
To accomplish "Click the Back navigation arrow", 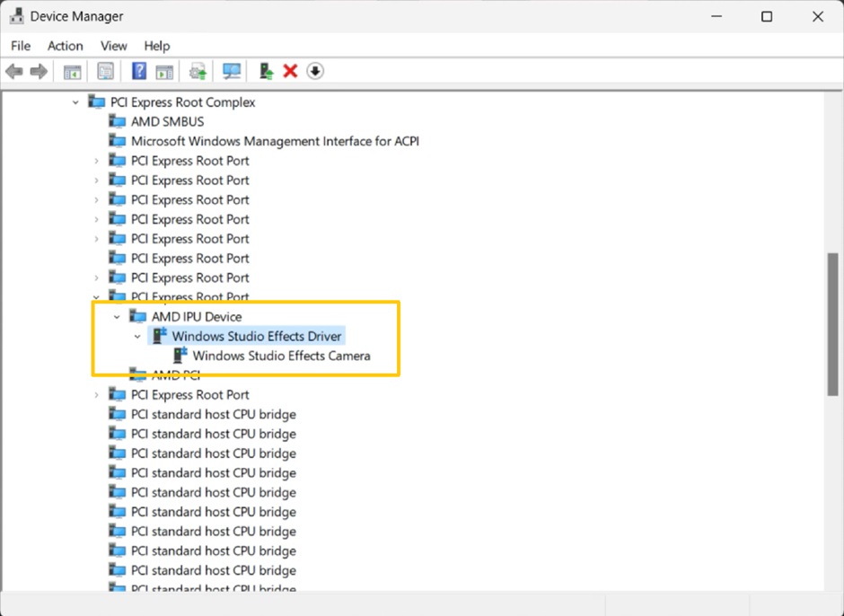I will click(14, 71).
